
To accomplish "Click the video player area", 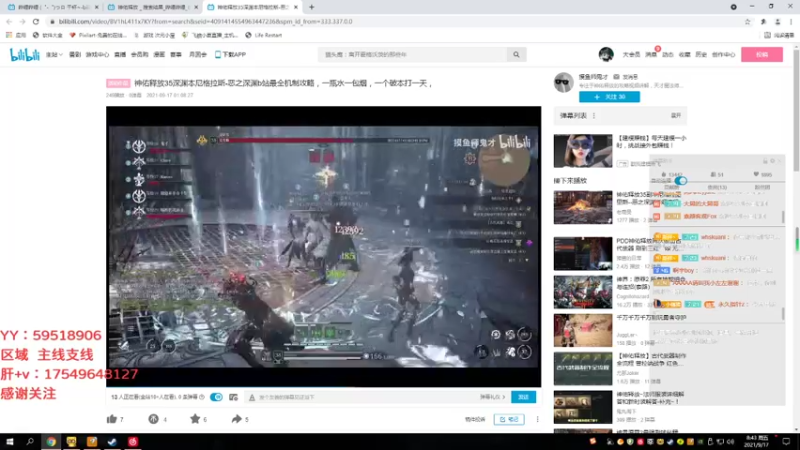I will (x=323, y=246).
